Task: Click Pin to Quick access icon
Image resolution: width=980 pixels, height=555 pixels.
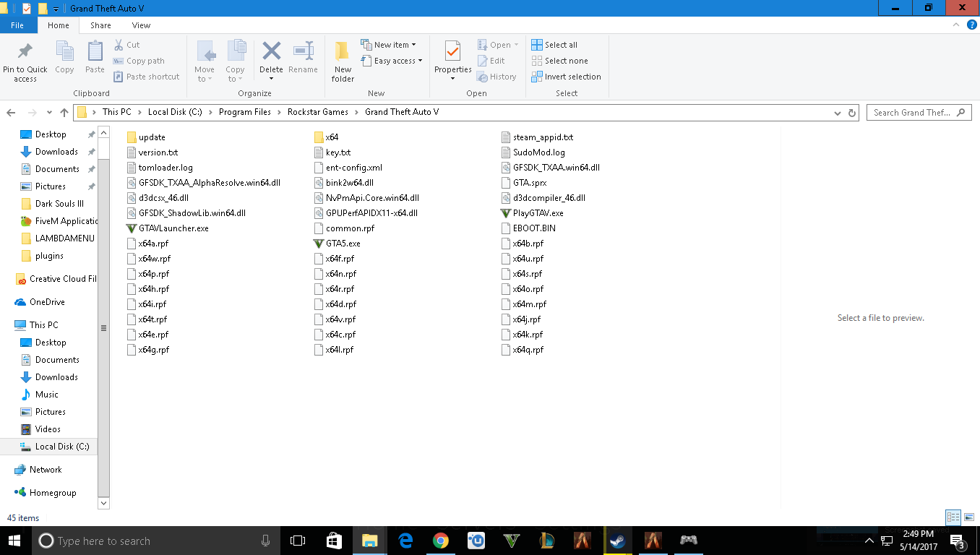Action: point(25,51)
